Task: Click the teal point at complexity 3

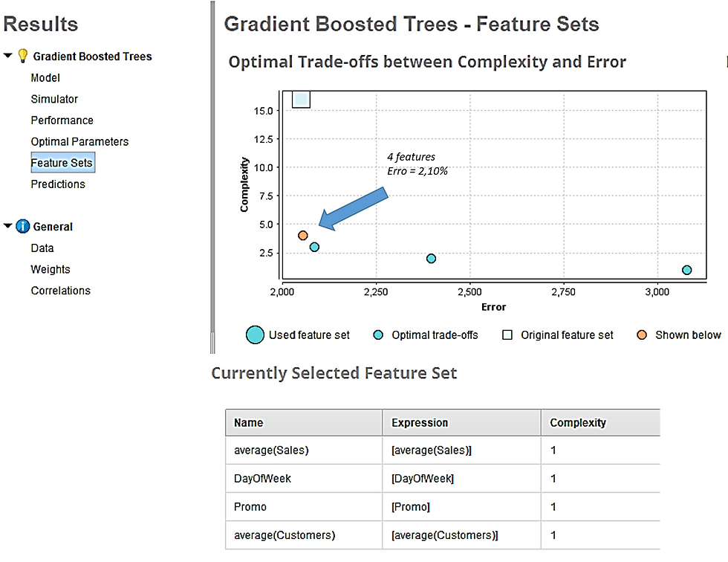Action: coord(314,247)
